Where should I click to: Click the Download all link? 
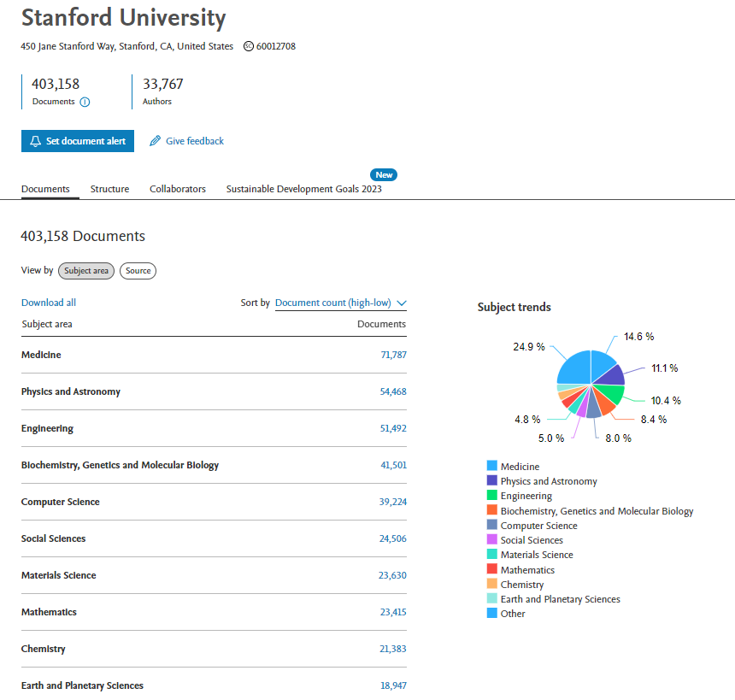(x=49, y=303)
